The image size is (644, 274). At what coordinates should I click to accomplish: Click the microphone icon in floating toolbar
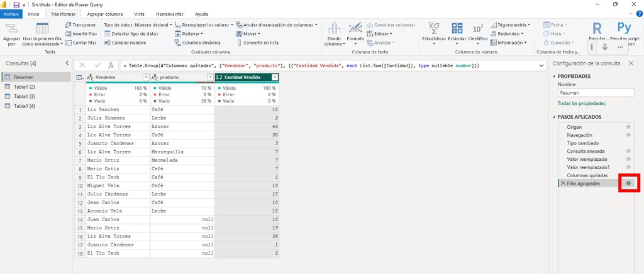click(604, 47)
